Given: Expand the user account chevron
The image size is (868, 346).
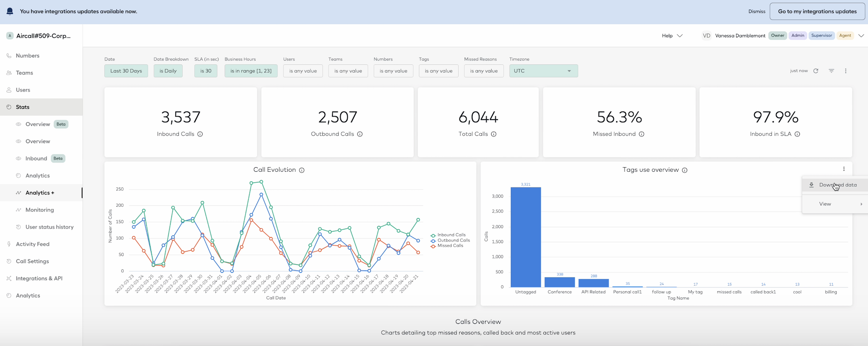Looking at the screenshot, I should pyautogui.click(x=861, y=36).
